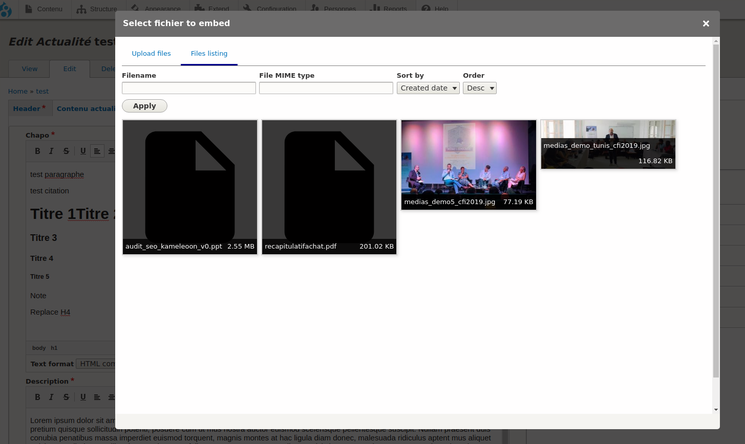The width and height of the screenshot is (745, 444).
Task: Toggle Strikethrough in the Chapo editor toolbar
Action: 66,151
